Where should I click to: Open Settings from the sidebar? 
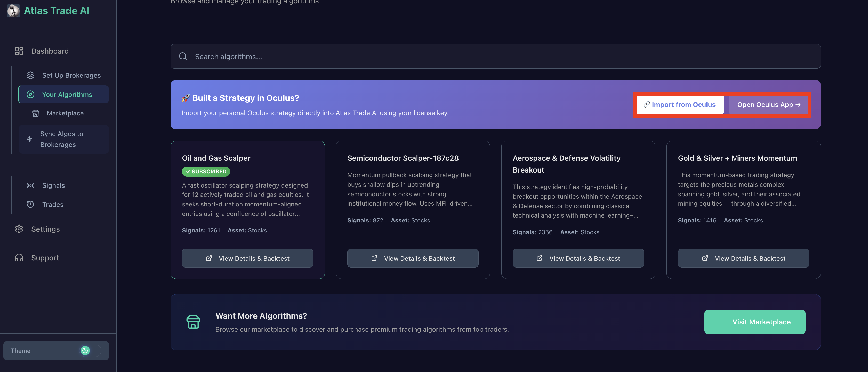(x=45, y=229)
